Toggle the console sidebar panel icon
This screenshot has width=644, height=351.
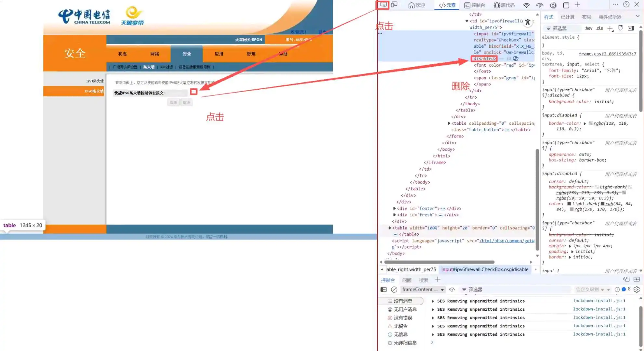point(384,290)
